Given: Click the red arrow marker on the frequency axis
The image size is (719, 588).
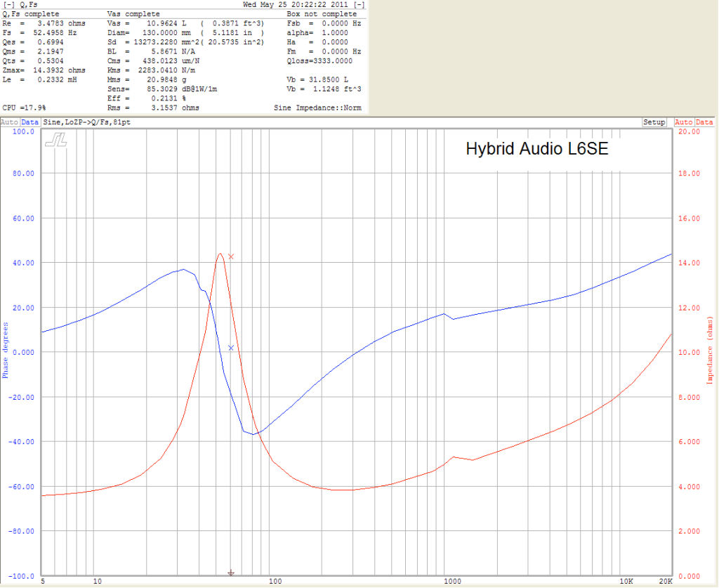Looking at the screenshot, I should click(231, 573).
